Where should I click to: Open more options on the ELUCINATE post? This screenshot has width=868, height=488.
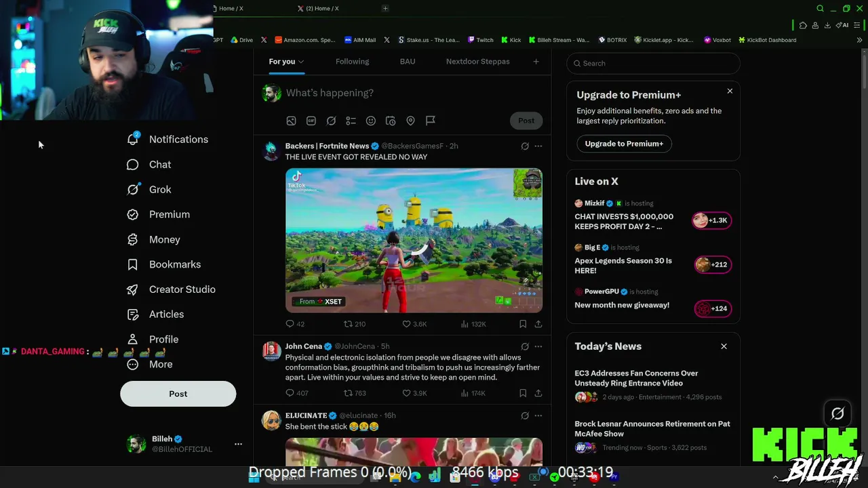point(538,415)
